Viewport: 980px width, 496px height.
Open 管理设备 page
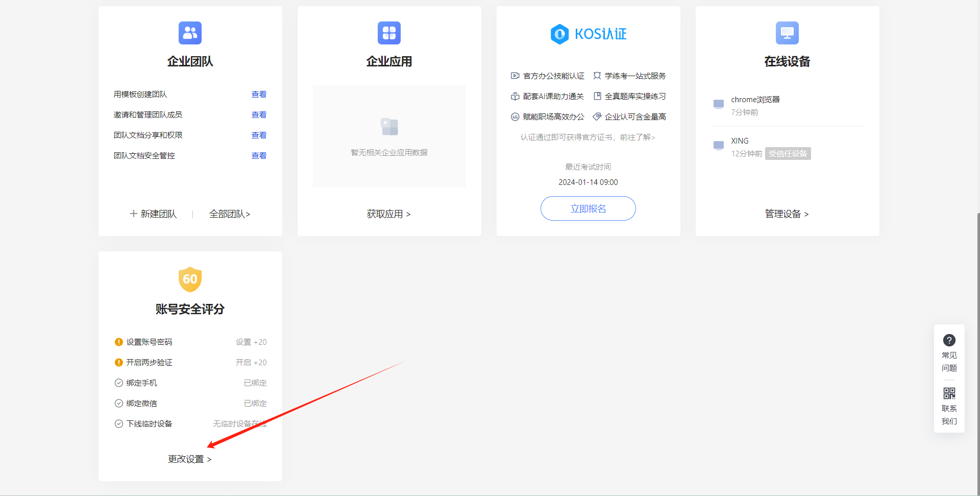click(787, 214)
